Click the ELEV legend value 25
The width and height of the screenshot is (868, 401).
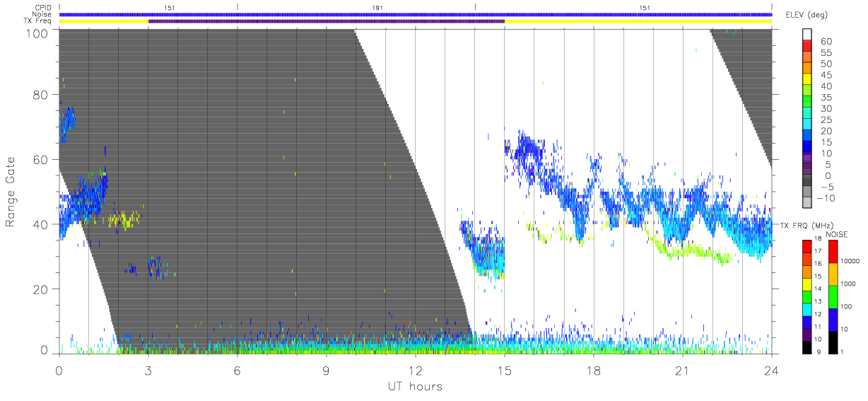(x=825, y=120)
